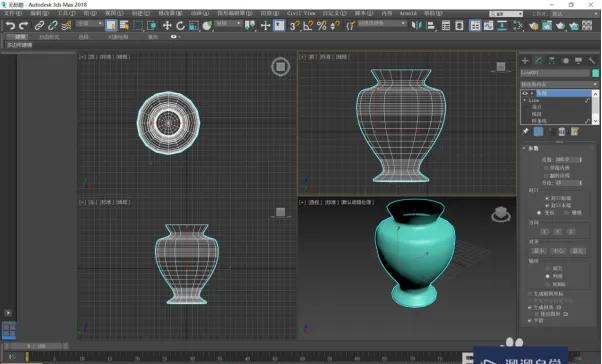Activate the Select and Link chain tool
Screen dimensions: 602x364
click(x=39, y=26)
